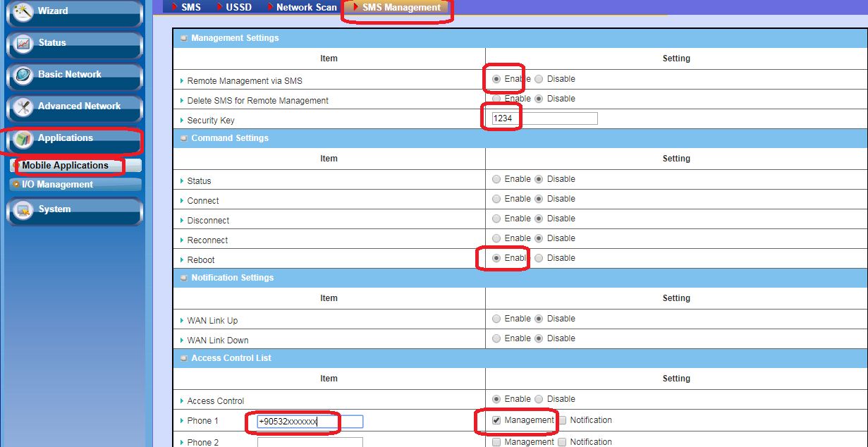This screenshot has width=868, height=447.
Task: Click the Advanced Network tools icon
Action: (x=23, y=107)
